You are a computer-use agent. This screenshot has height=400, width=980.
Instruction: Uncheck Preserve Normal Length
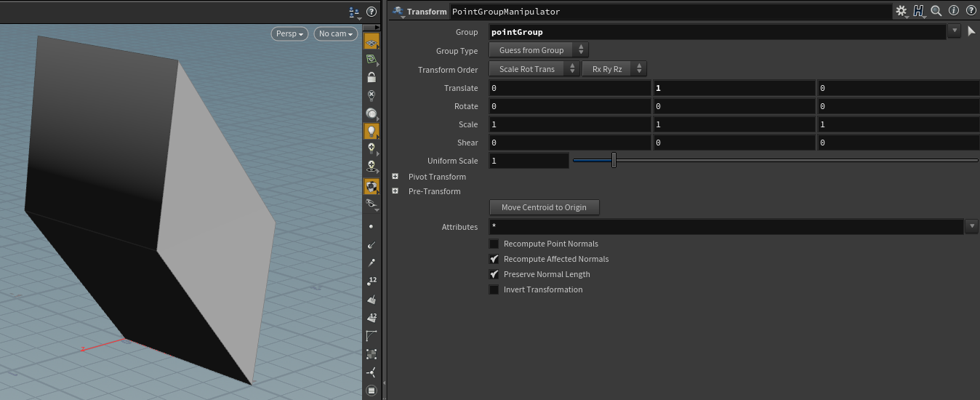494,274
